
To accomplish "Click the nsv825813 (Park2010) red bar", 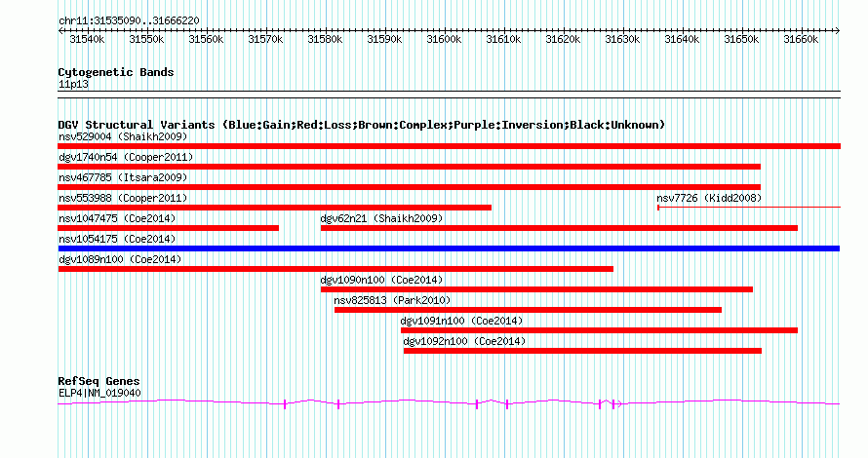I will point(528,310).
